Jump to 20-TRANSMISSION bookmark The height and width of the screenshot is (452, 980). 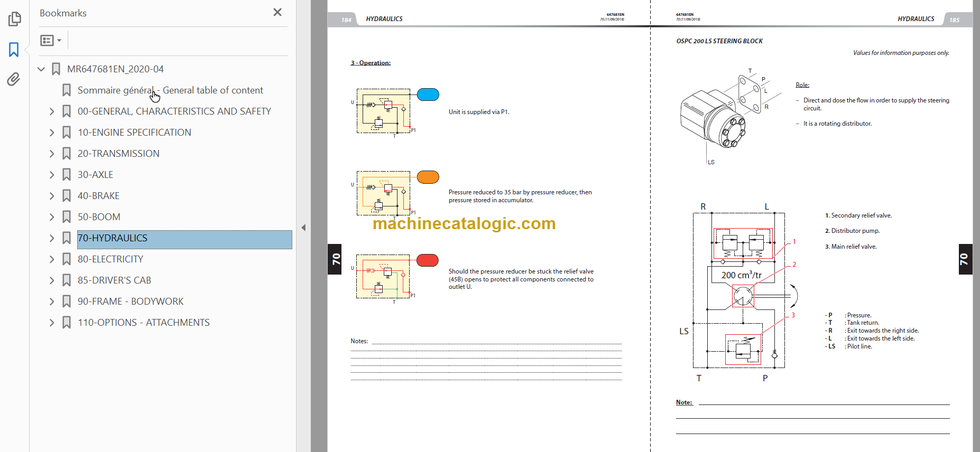point(118,154)
